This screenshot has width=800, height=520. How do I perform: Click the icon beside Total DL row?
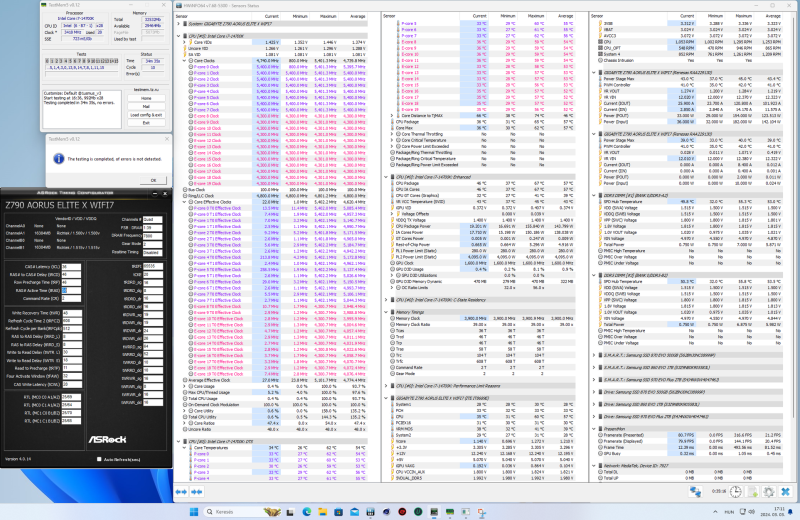(x=600, y=472)
